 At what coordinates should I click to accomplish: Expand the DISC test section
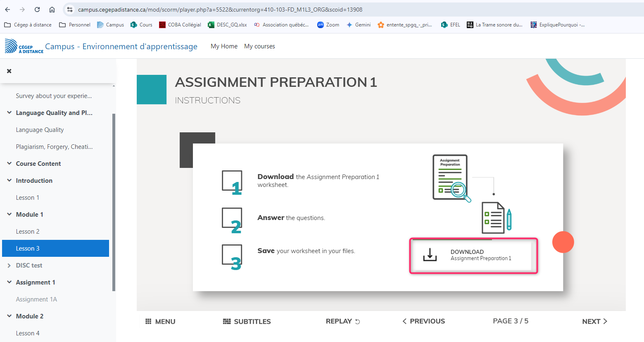pos(9,265)
